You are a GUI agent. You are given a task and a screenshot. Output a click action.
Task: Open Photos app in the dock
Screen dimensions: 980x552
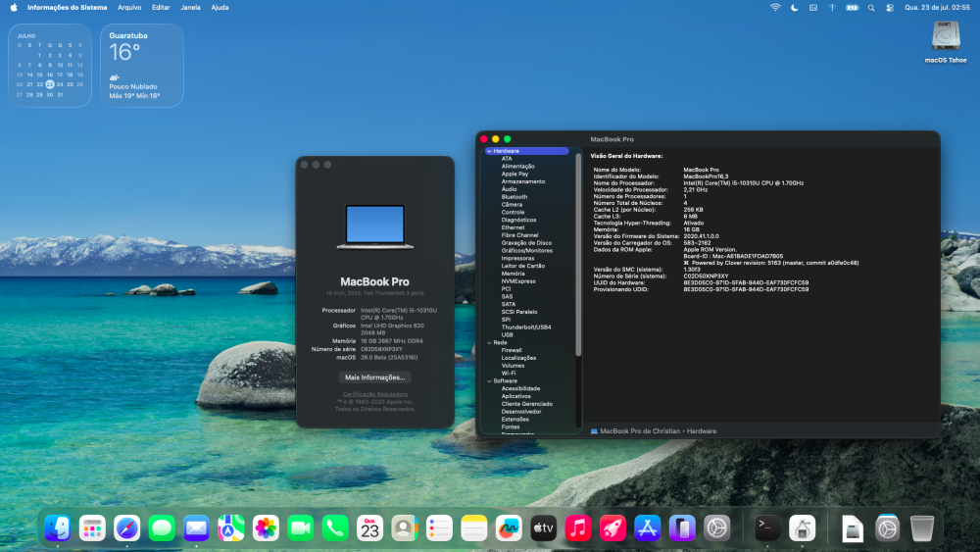[266, 528]
